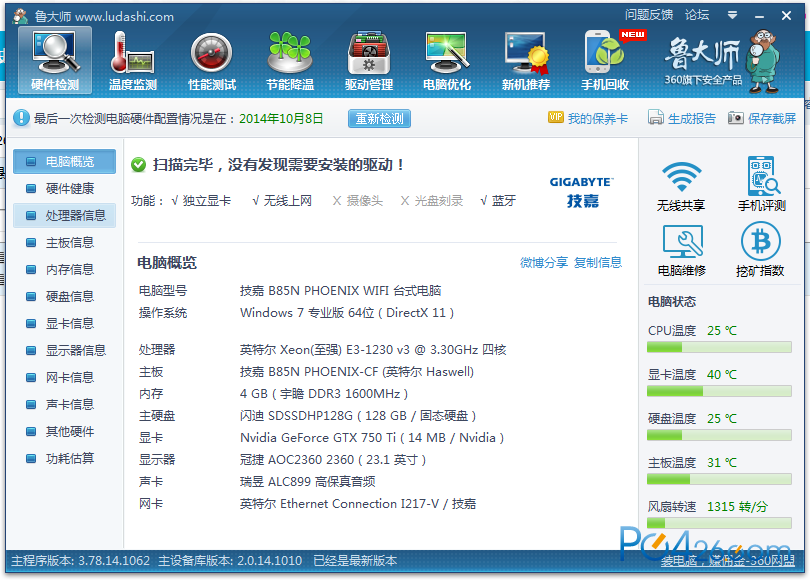This screenshot has height=580, width=810.
Task: Open the 温度监测 temperature monitor
Action: pyautogui.click(x=133, y=60)
